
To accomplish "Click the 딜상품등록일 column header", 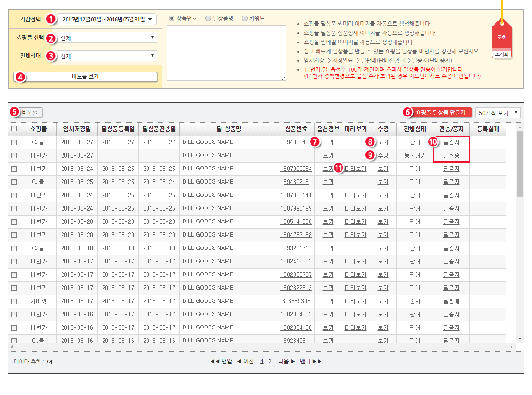I will pos(118,129).
